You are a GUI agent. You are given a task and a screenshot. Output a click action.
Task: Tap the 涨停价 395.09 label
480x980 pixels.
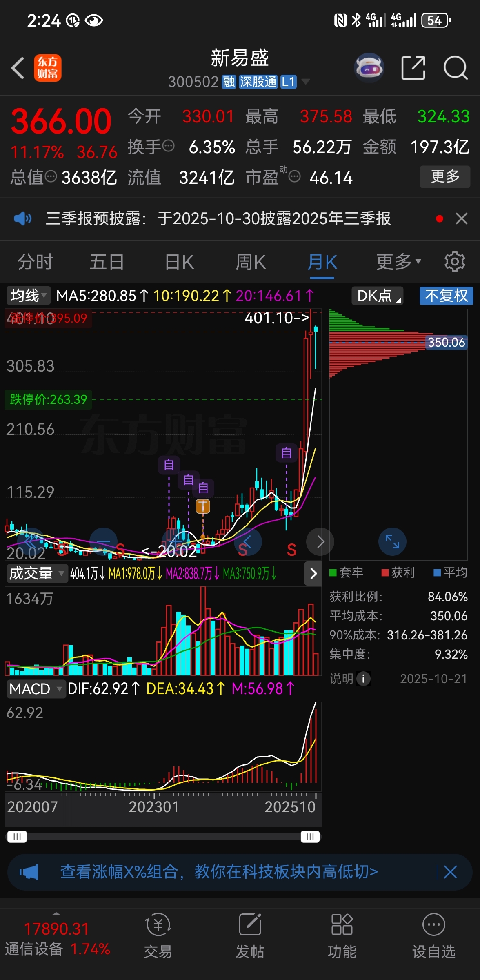tap(49, 318)
